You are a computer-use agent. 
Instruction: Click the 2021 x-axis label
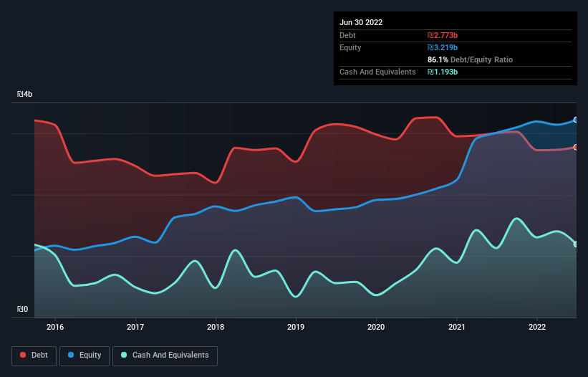click(457, 327)
